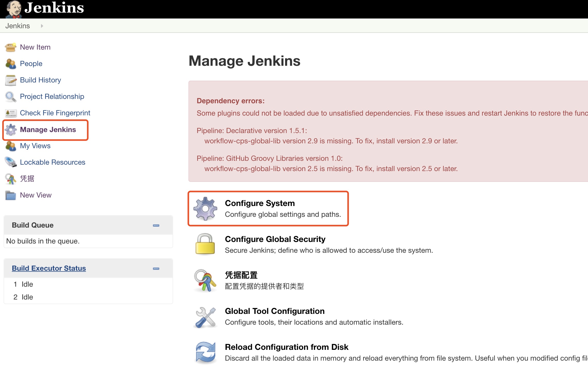Click 'Pipeline: Declarative version 1.5.1:' text

pyautogui.click(x=252, y=131)
